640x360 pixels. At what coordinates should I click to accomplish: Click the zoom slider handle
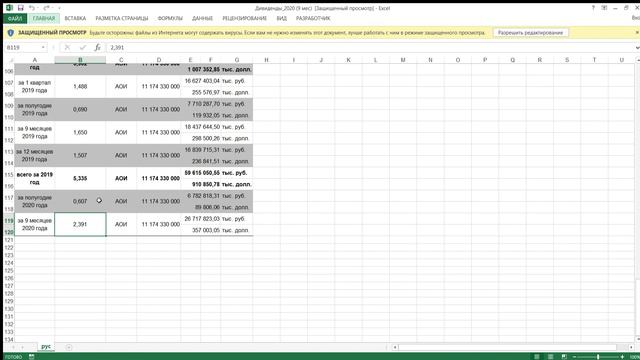pyautogui.click(x=598, y=357)
